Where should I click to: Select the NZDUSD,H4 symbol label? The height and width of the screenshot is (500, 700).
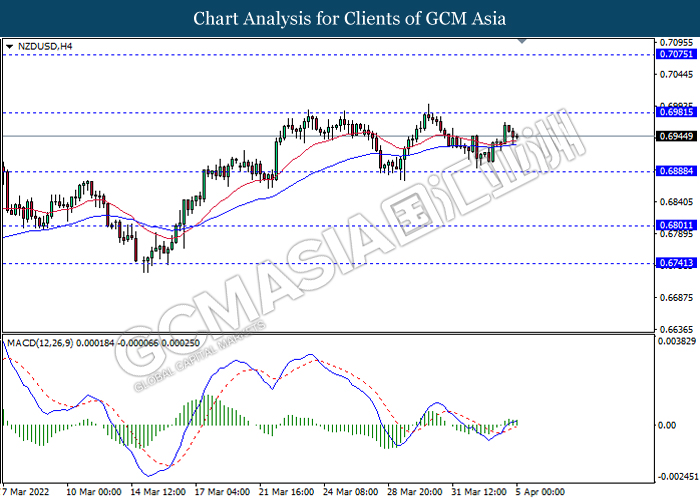click(45, 46)
